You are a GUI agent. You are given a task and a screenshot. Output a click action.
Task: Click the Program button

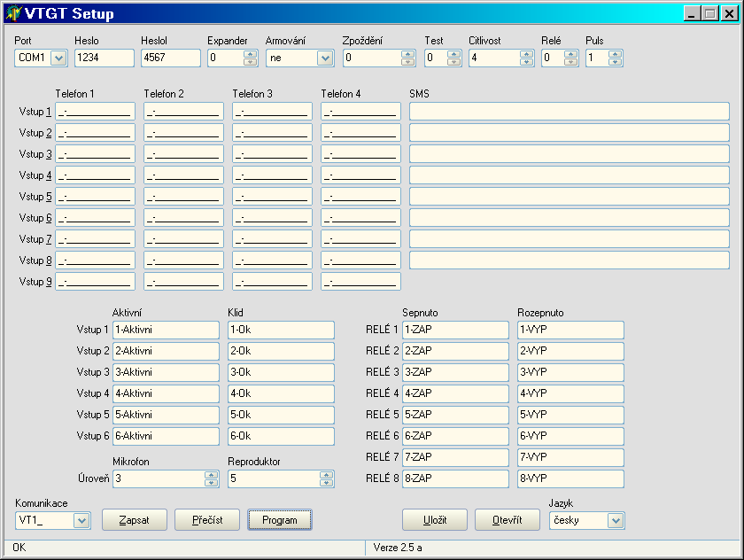coord(280,520)
